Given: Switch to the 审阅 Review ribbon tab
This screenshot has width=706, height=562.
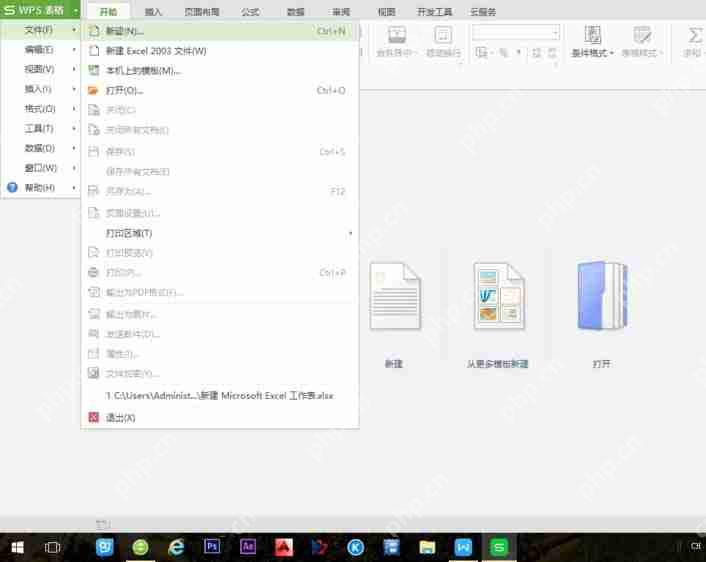Looking at the screenshot, I should (341, 12).
